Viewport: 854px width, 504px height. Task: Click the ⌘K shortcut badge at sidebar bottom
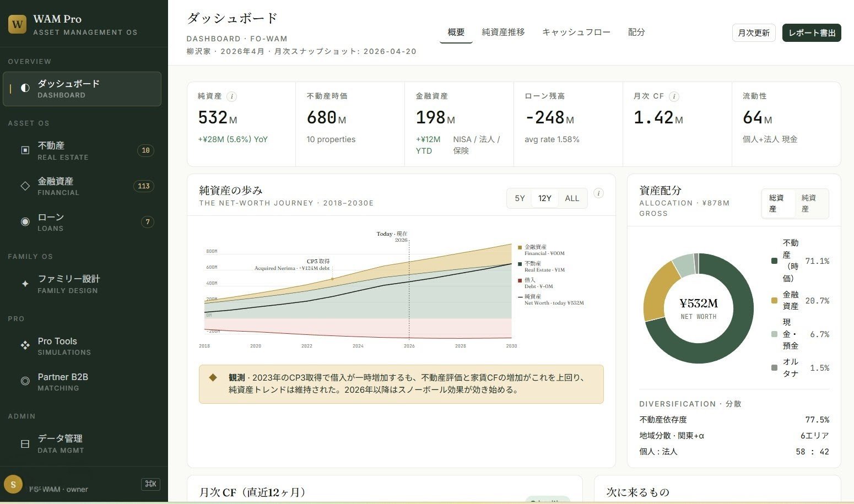tap(150, 484)
